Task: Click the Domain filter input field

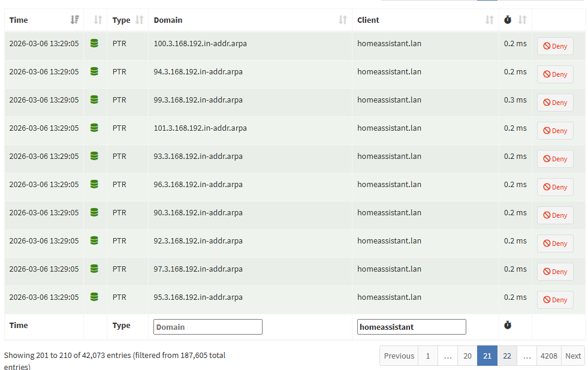Action: (x=208, y=327)
